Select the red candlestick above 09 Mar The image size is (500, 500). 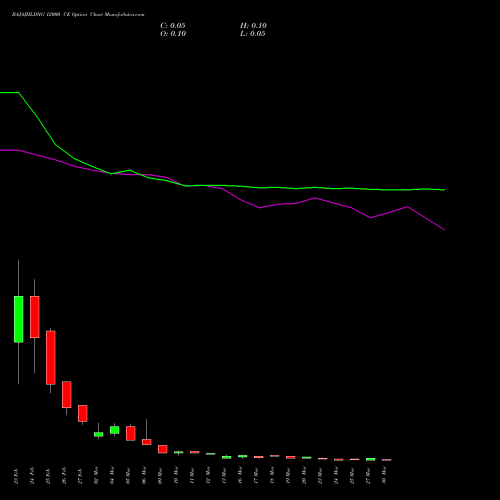tap(163, 449)
